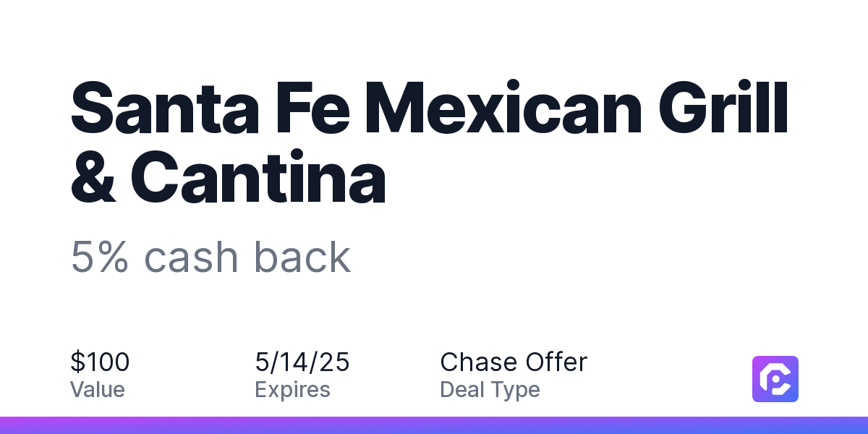Click the purple P logo icon
The image size is (868, 434).
[775, 378]
